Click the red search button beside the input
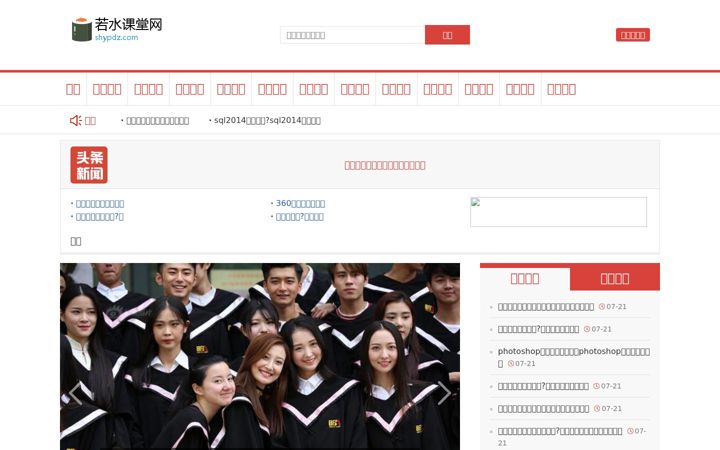720x450 pixels. (x=447, y=35)
